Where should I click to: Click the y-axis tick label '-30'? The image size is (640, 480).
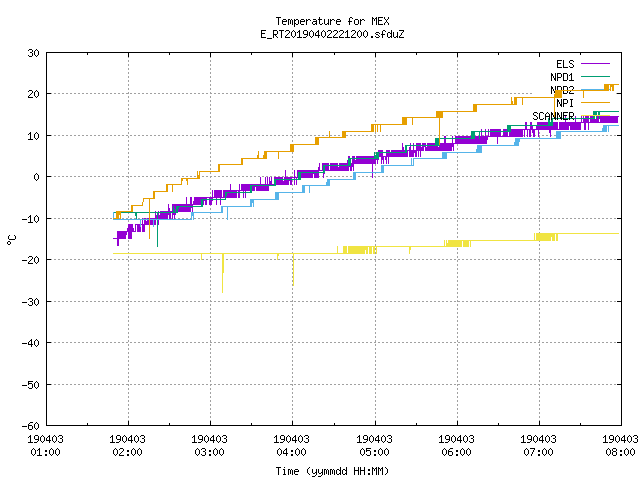click(31, 302)
